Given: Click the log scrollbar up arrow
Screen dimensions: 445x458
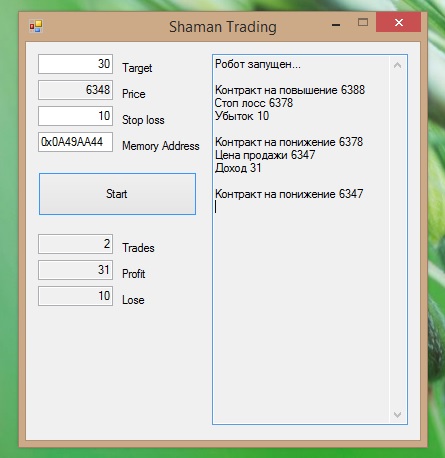Looking at the screenshot, I should point(397,65).
